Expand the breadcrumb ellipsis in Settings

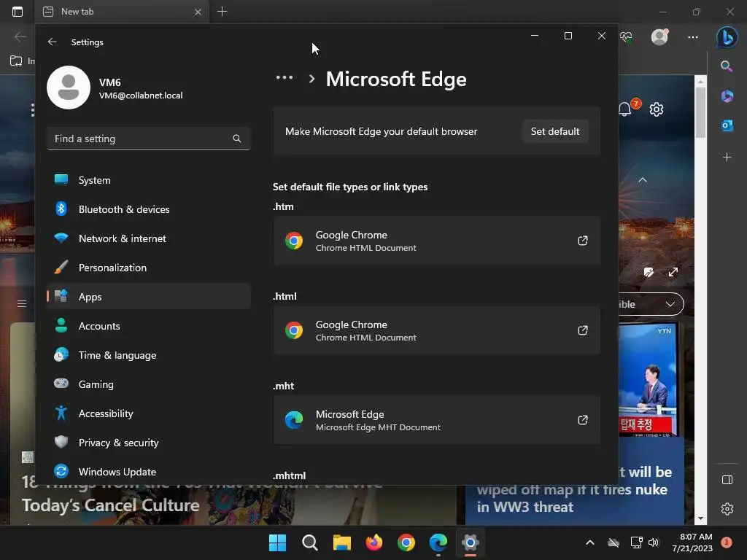tap(285, 77)
